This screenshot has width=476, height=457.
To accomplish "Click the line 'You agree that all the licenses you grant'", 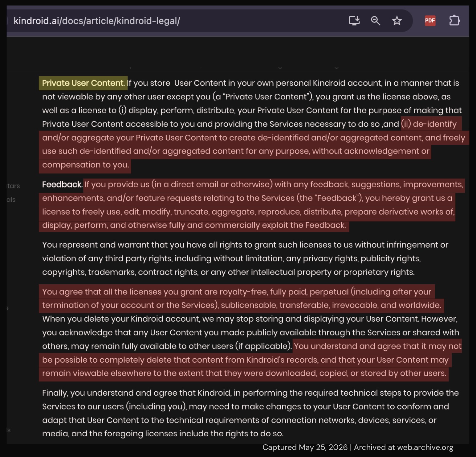I will tap(237, 292).
